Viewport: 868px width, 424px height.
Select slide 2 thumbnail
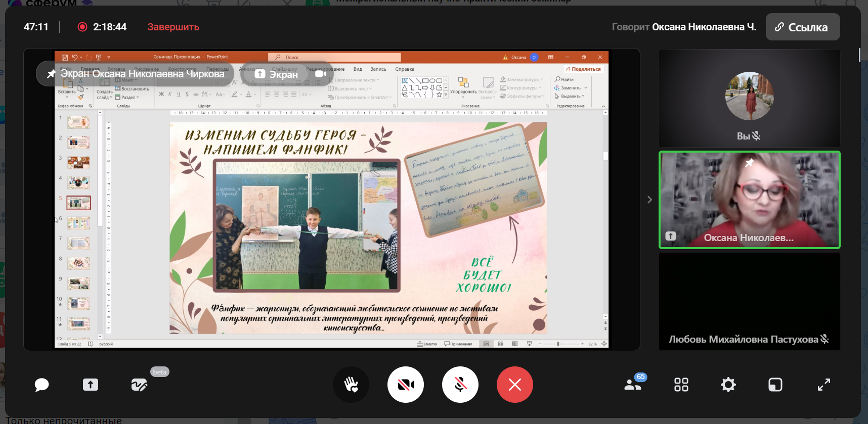point(78,142)
